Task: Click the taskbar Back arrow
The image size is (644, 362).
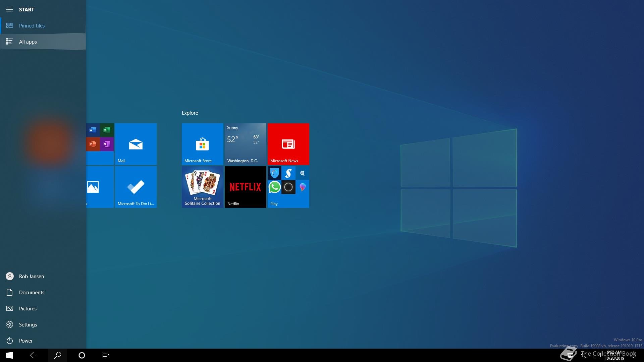Action: pos(34,355)
